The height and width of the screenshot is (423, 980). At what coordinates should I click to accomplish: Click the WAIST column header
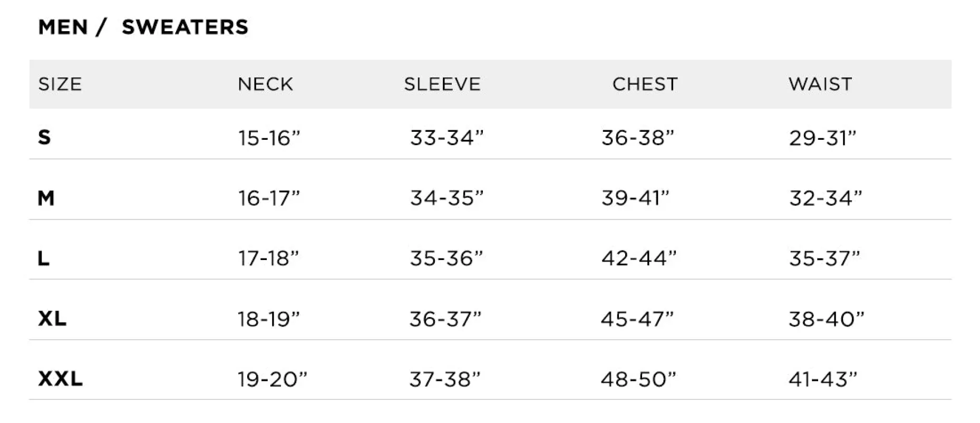820,84
